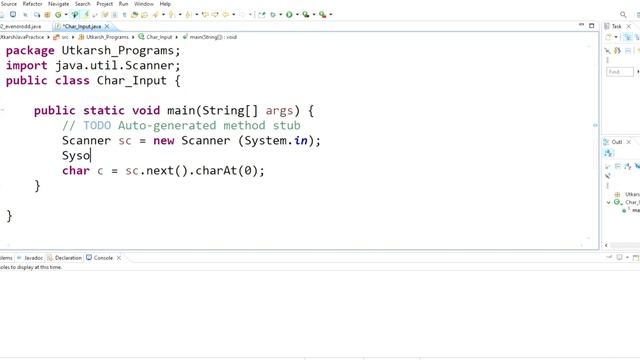
Task: Open the New Java Class dropdown arrow
Action: (66, 15)
